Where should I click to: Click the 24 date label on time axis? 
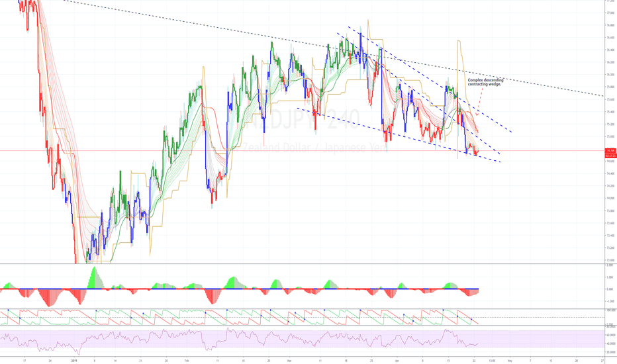coord(50,361)
